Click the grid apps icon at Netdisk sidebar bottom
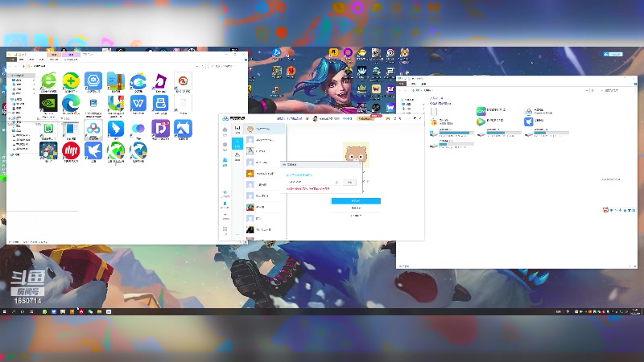The image size is (644, 362). (x=225, y=229)
